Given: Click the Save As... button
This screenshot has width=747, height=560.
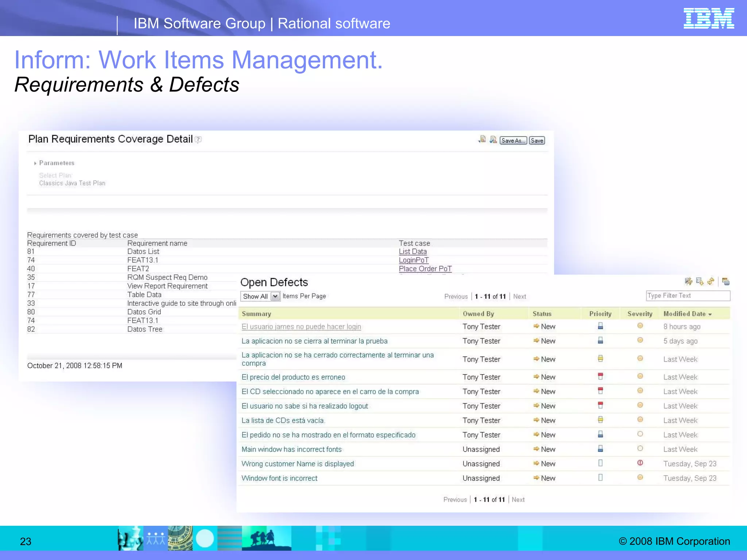Looking at the screenshot, I should [513, 140].
